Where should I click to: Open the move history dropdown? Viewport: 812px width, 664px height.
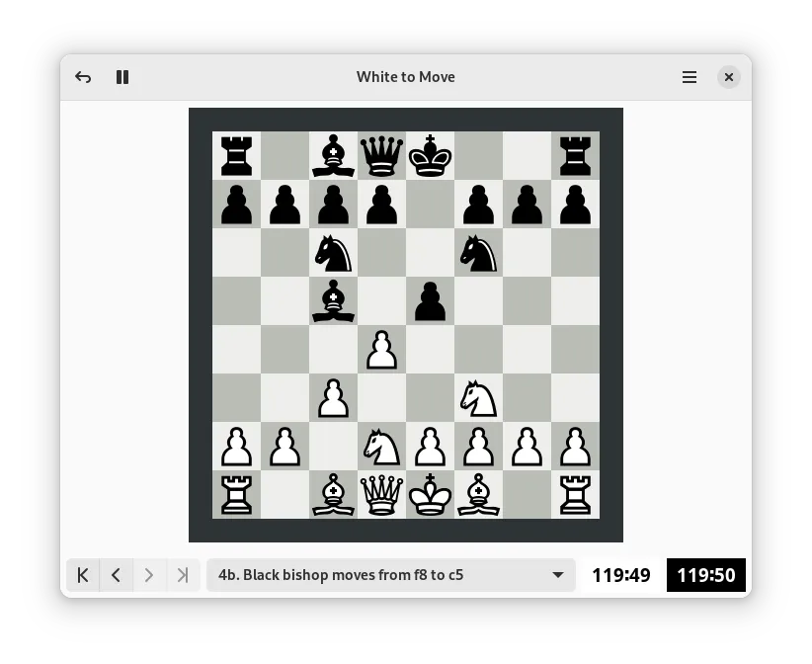coord(390,575)
